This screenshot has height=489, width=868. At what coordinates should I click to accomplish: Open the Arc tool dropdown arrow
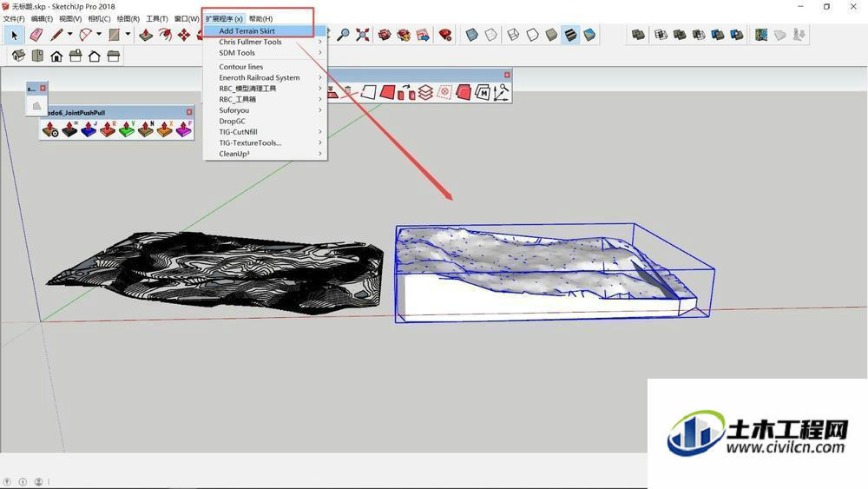tap(99, 35)
